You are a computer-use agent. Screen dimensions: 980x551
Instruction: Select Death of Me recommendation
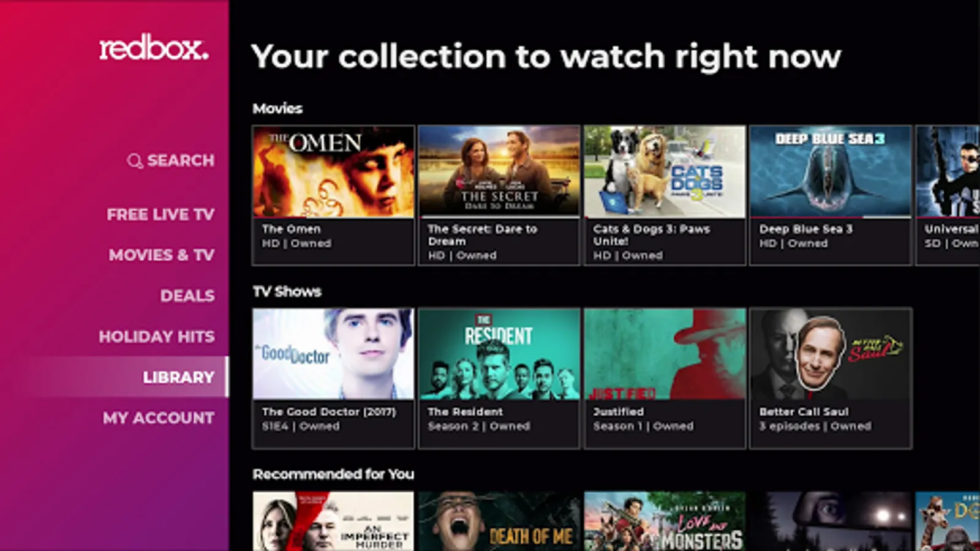(499, 521)
